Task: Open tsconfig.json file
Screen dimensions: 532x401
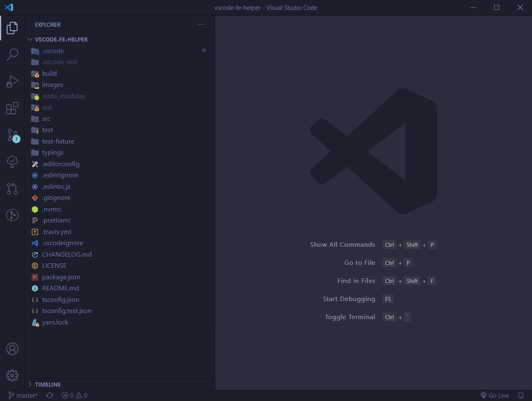Action: click(x=120, y=300)
